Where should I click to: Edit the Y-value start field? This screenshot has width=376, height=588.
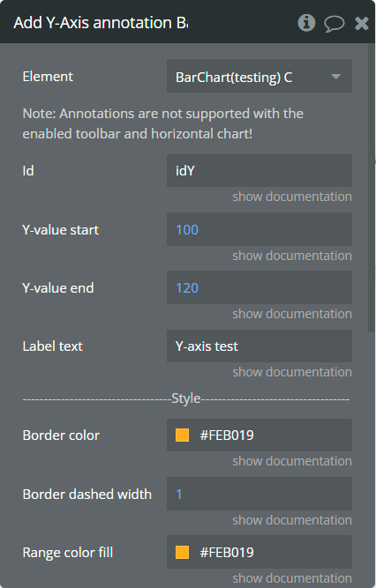259,229
